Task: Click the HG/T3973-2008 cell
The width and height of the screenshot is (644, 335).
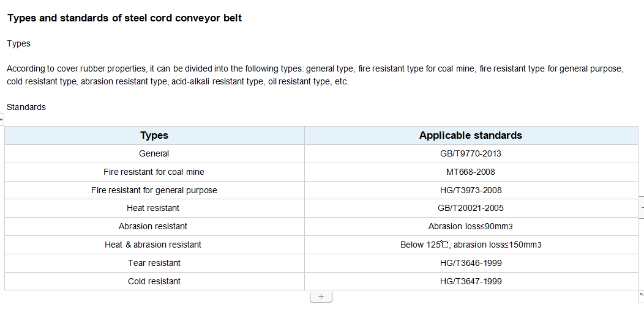Action: [471, 190]
